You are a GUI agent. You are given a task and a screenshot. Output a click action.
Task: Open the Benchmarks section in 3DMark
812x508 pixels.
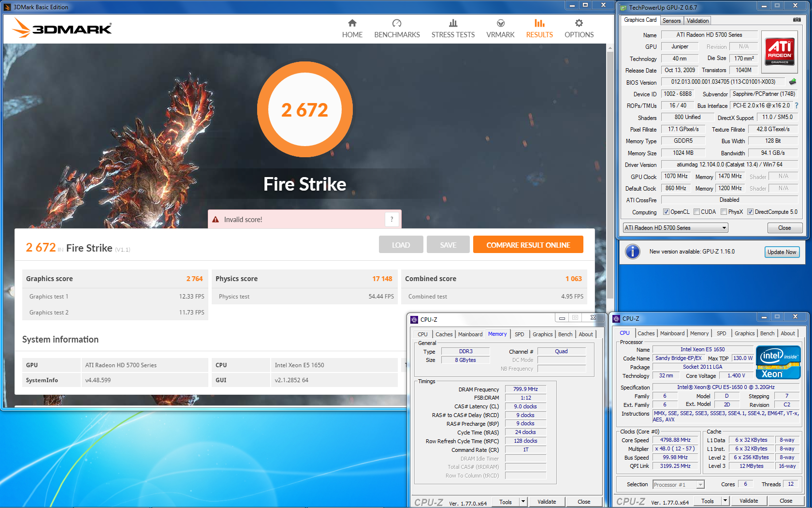click(397, 29)
